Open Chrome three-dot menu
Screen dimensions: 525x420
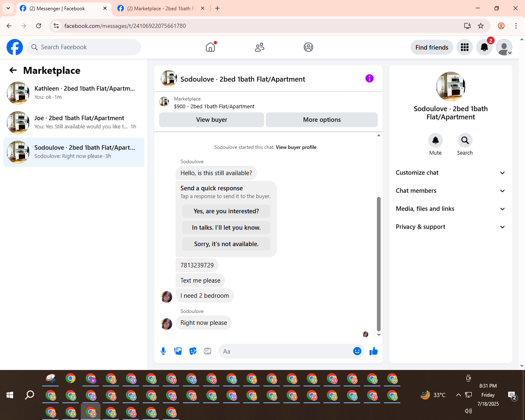click(x=516, y=26)
